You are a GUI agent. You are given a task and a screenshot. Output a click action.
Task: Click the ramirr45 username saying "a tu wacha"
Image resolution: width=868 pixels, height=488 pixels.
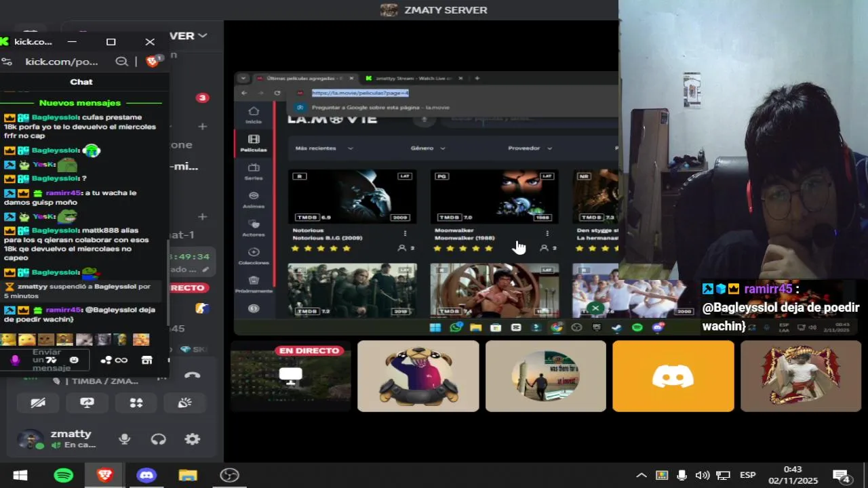64,192
